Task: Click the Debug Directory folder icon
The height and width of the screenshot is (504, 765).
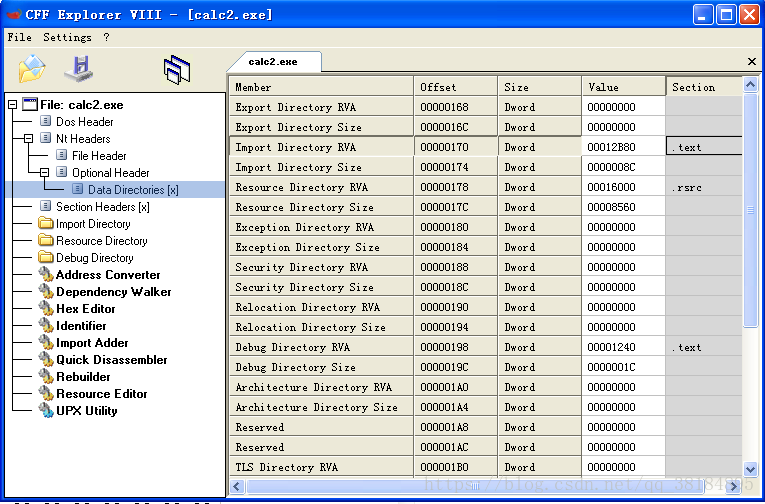Action: point(46,257)
